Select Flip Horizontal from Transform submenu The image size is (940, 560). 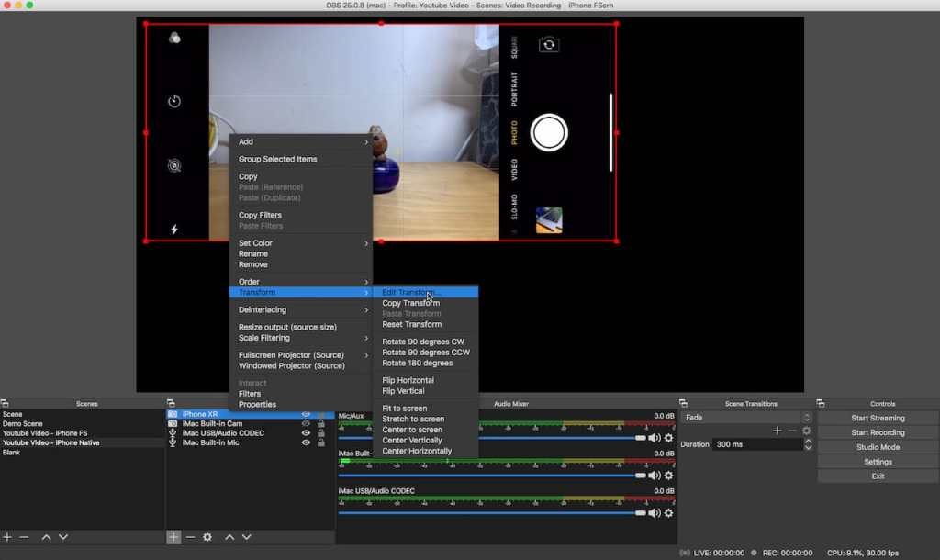408,380
